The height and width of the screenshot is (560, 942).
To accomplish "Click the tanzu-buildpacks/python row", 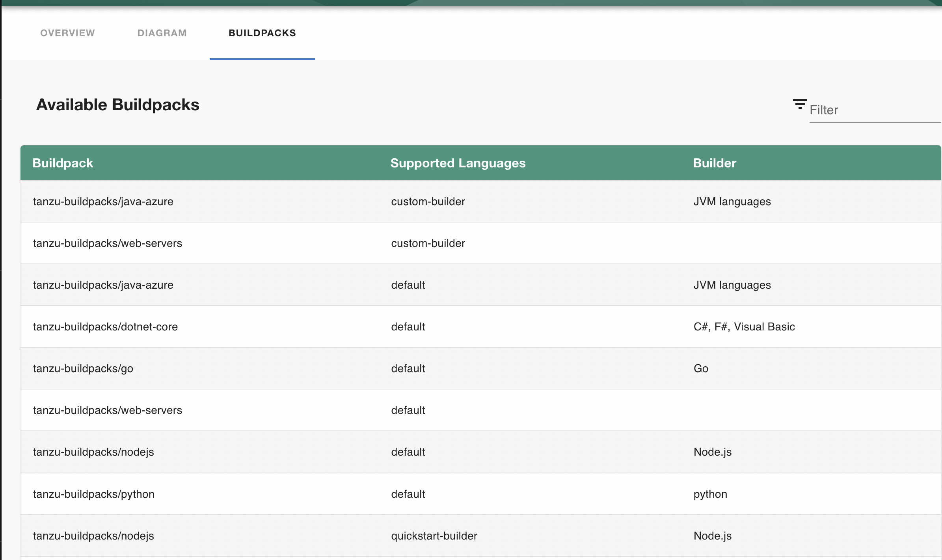I will coord(94,494).
